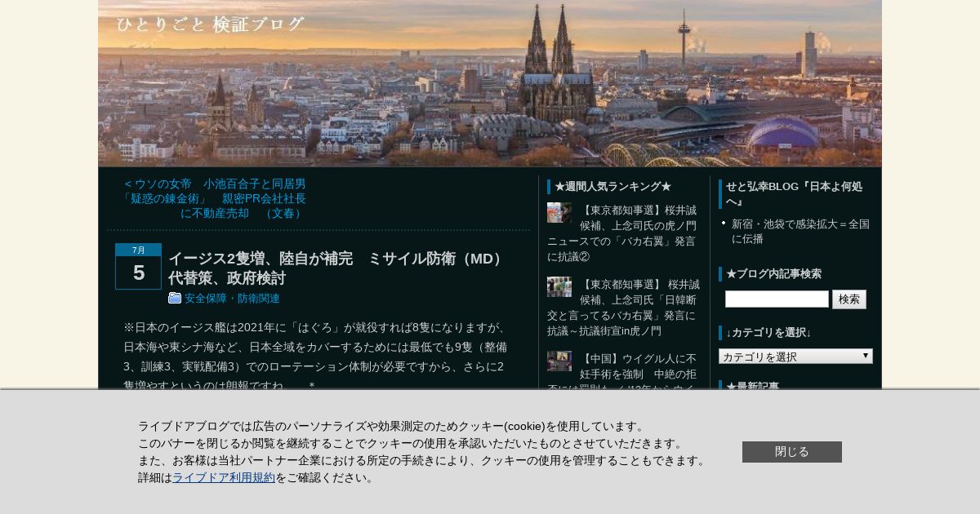Open ranking article 日韓断交と言ってるバカ右翼

623,308
